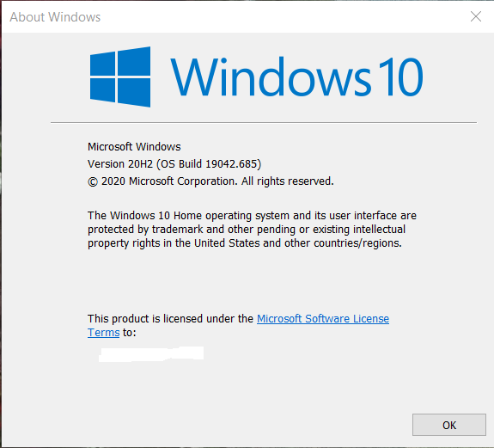Screen dimensions: 494x448
Task: Click the redacted licensee name area
Action: tap(151, 354)
